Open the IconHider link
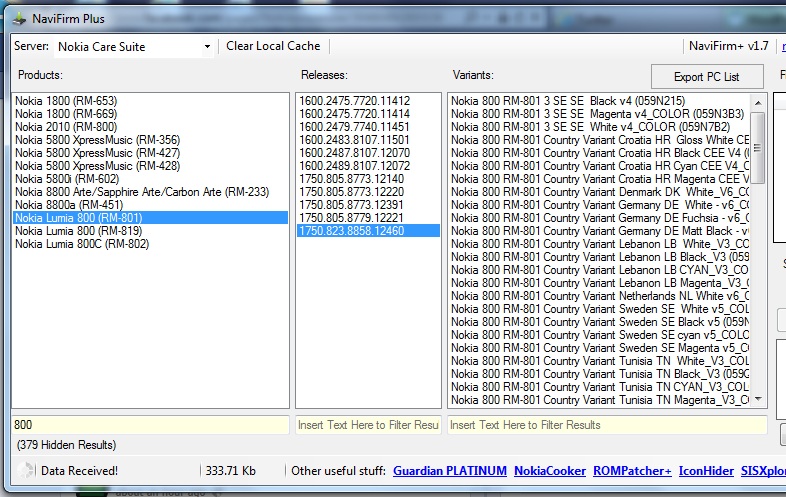 coord(706,471)
